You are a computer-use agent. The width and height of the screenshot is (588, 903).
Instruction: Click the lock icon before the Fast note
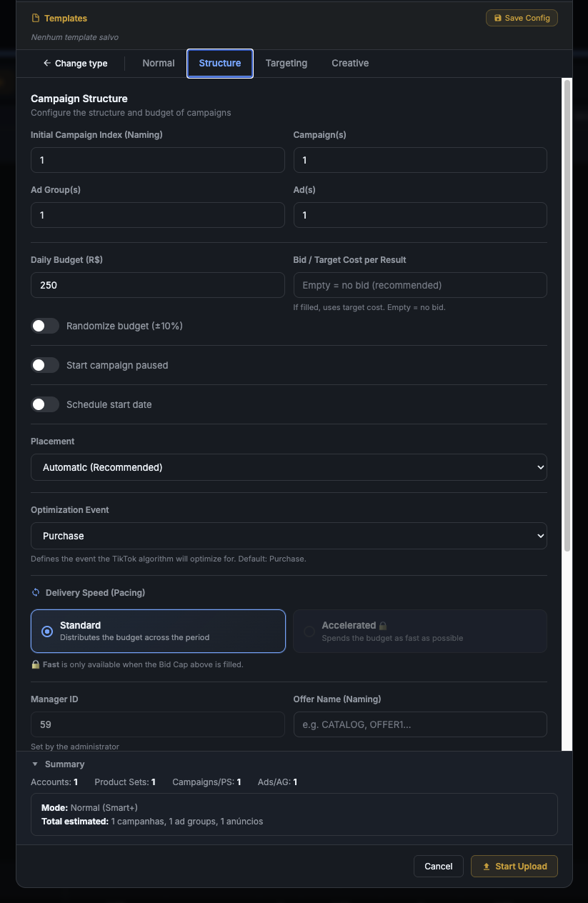(x=36, y=664)
